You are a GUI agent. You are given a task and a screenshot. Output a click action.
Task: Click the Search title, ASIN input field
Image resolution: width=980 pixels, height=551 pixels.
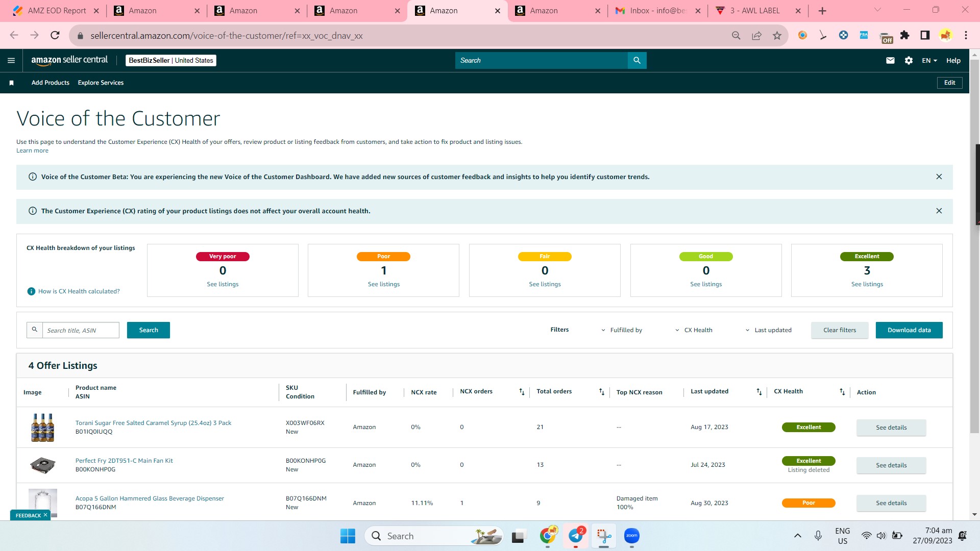click(x=81, y=330)
